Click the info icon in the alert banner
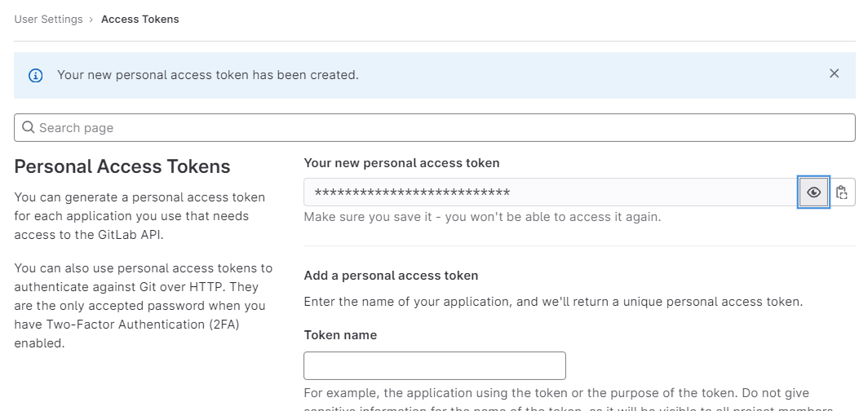The height and width of the screenshot is (411, 868). [36, 75]
